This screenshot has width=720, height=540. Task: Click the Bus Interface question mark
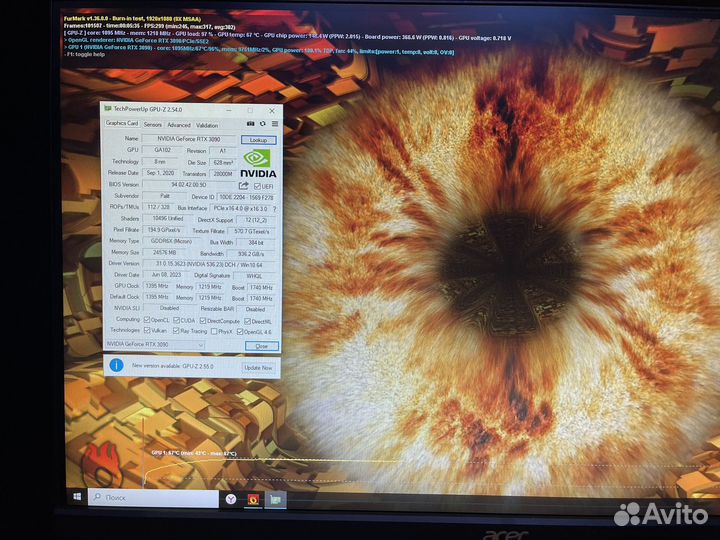[x=275, y=209]
